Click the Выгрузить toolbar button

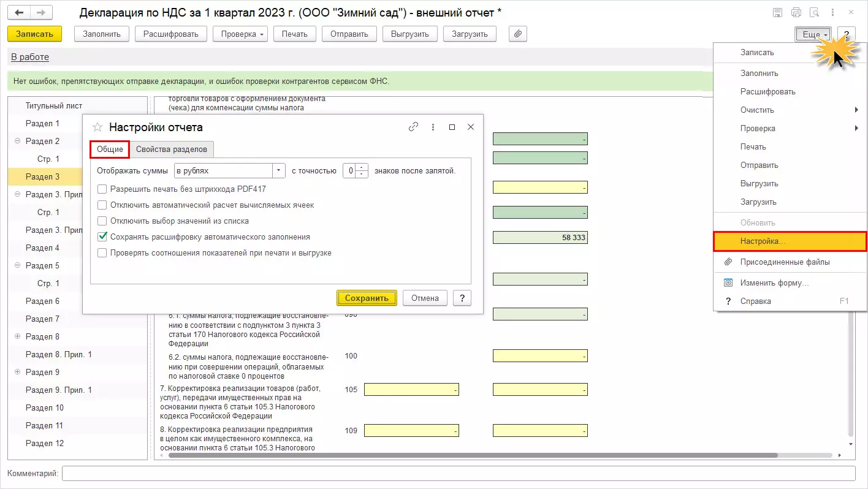(x=410, y=34)
